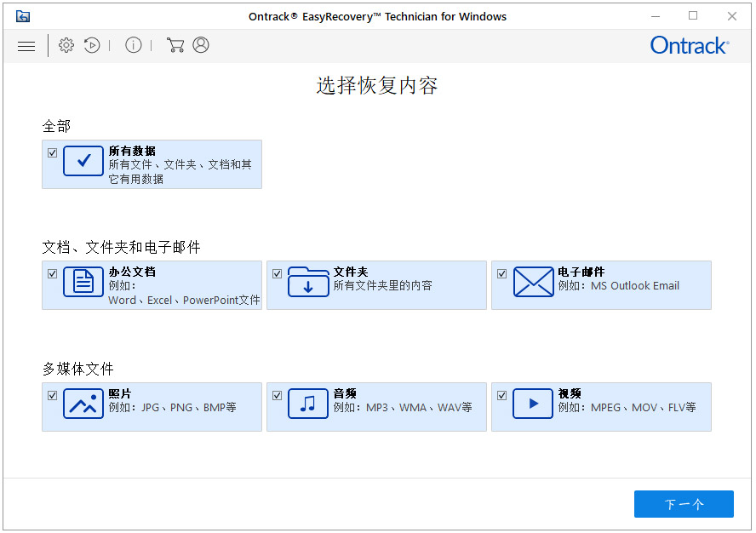This screenshot has width=756, height=533.
Task: Uncheck the 视频 checkbox
Action: (501, 394)
